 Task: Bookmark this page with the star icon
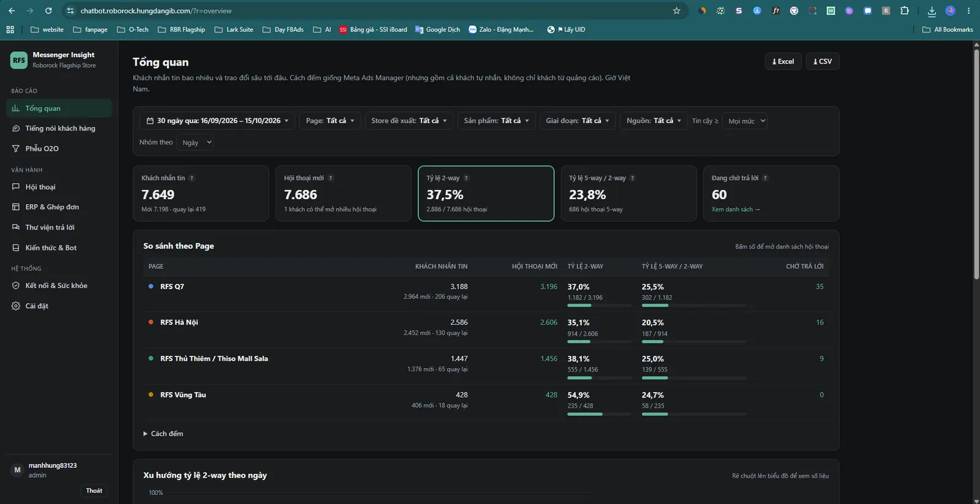[x=677, y=11]
